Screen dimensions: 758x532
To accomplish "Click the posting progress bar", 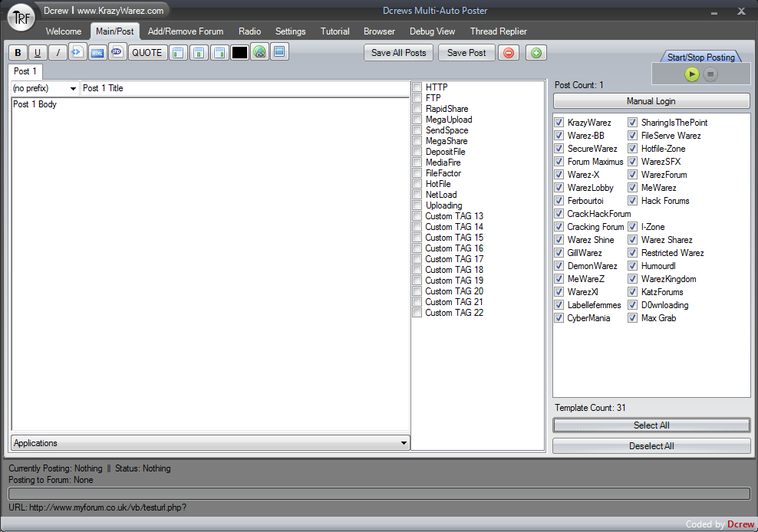I will (x=379, y=494).
